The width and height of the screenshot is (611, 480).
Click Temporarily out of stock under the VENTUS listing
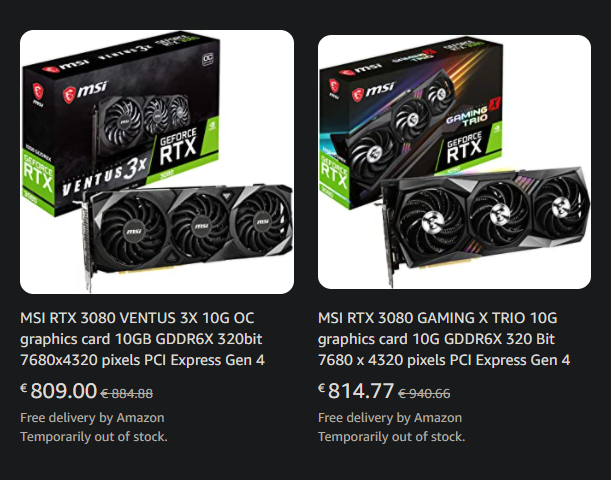point(94,437)
